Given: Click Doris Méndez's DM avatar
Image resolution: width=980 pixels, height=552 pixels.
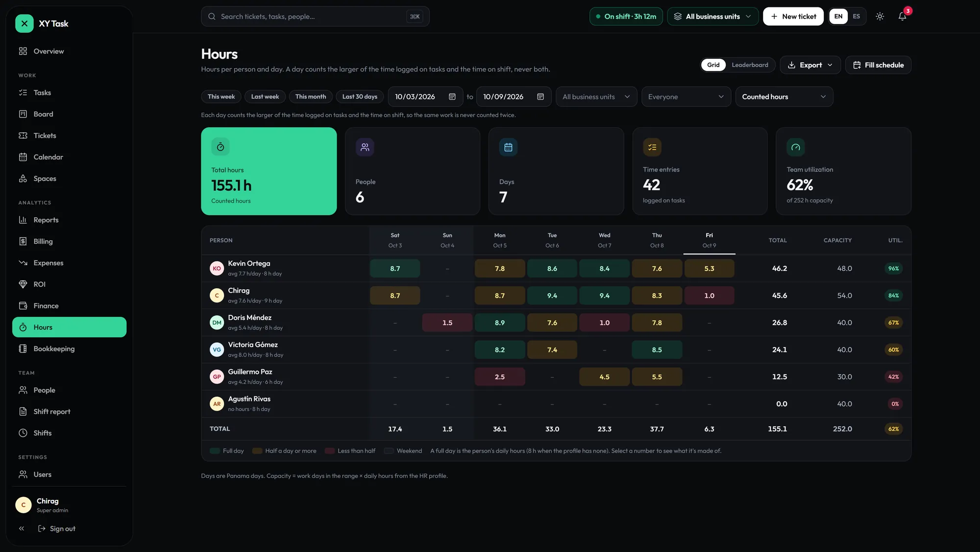Looking at the screenshot, I should click(217, 323).
